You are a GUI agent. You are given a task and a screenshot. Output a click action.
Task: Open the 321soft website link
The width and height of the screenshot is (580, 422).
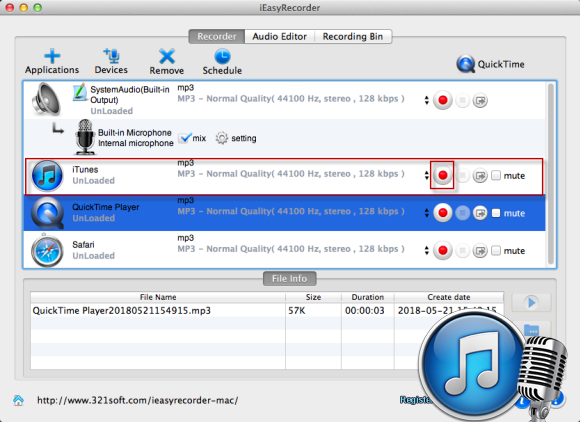(x=138, y=400)
